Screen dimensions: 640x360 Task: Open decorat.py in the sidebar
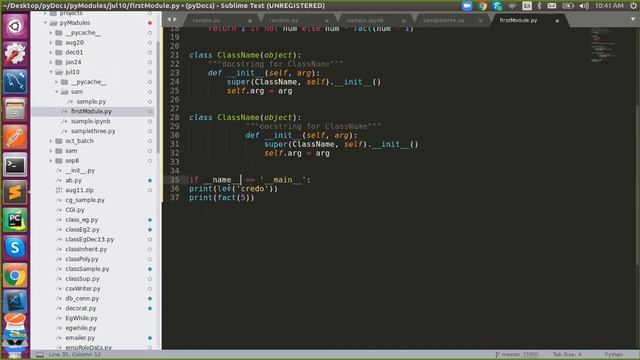pyautogui.click(x=80, y=308)
